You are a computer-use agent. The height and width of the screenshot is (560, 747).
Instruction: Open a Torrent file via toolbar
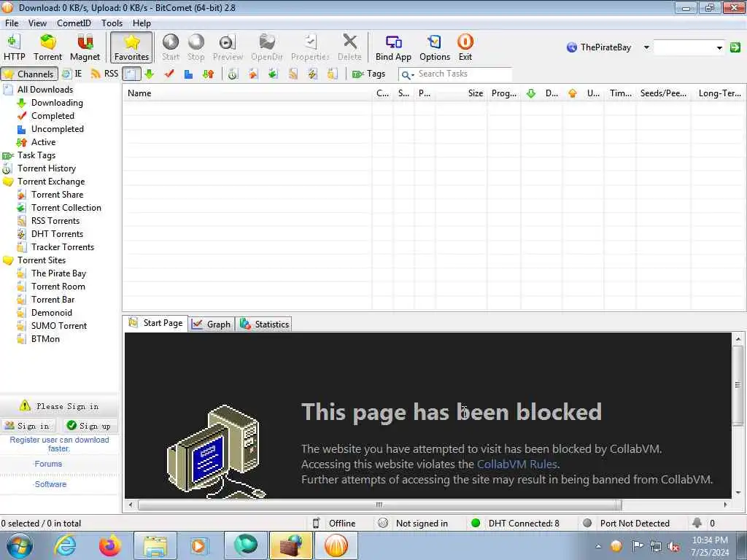pyautogui.click(x=47, y=47)
